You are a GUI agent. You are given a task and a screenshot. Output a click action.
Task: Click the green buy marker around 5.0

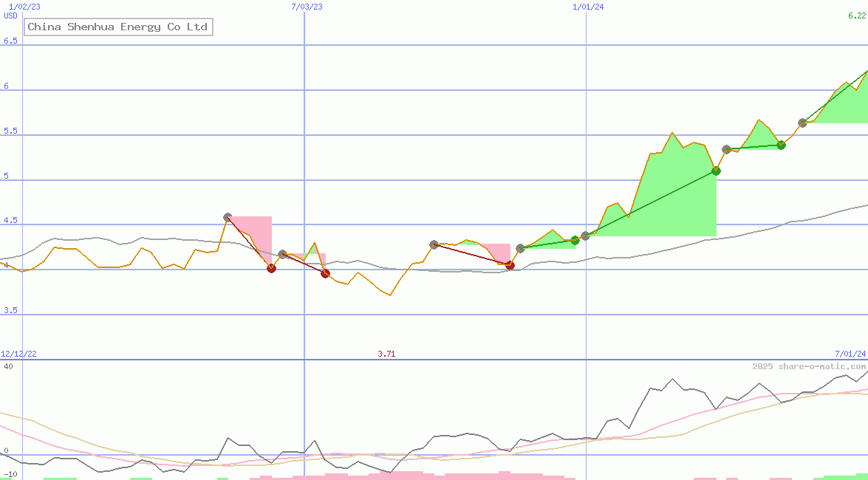coord(716,171)
